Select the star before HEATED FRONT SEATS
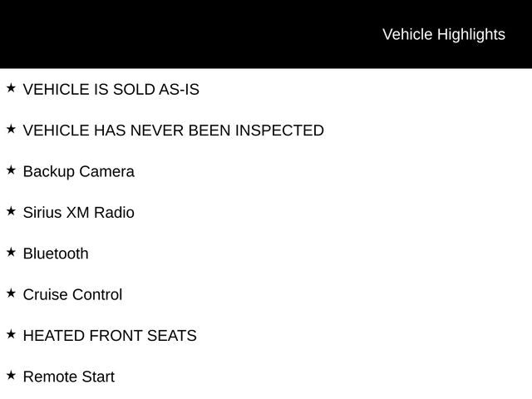The image size is (532, 399). click(11, 334)
